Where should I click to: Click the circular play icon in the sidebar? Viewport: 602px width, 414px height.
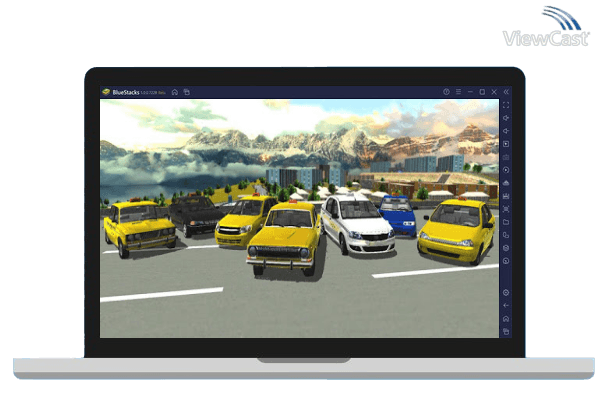pos(506,170)
